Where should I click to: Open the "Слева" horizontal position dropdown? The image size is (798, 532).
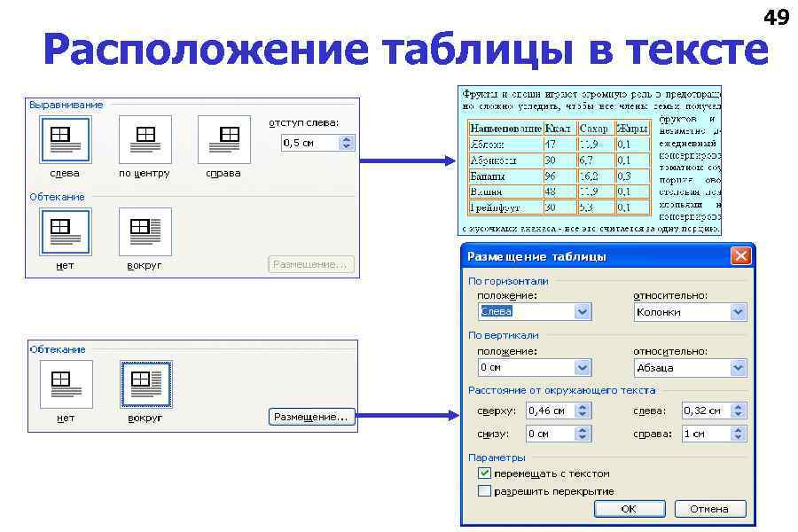[581, 311]
